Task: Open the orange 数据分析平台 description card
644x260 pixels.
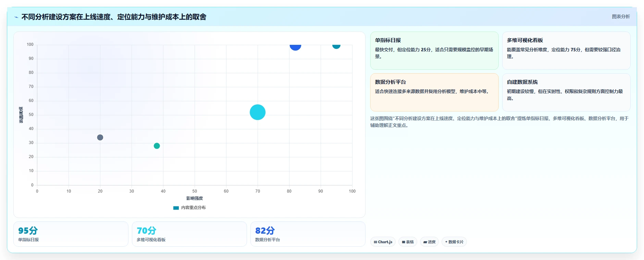Action: tap(434, 92)
